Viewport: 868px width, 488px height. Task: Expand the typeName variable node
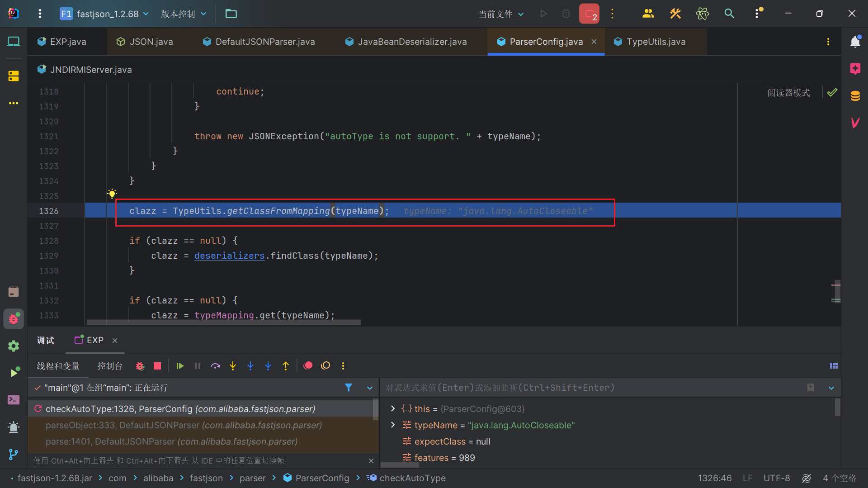(x=392, y=425)
